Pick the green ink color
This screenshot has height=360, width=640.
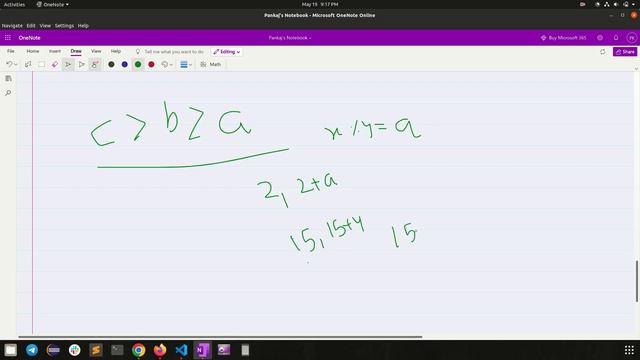click(x=138, y=64)
